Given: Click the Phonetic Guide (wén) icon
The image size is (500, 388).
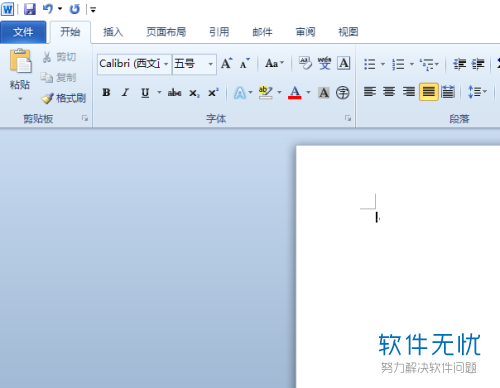Looking at the screenshot, I should pyautogui.click(x=324, y=63).
